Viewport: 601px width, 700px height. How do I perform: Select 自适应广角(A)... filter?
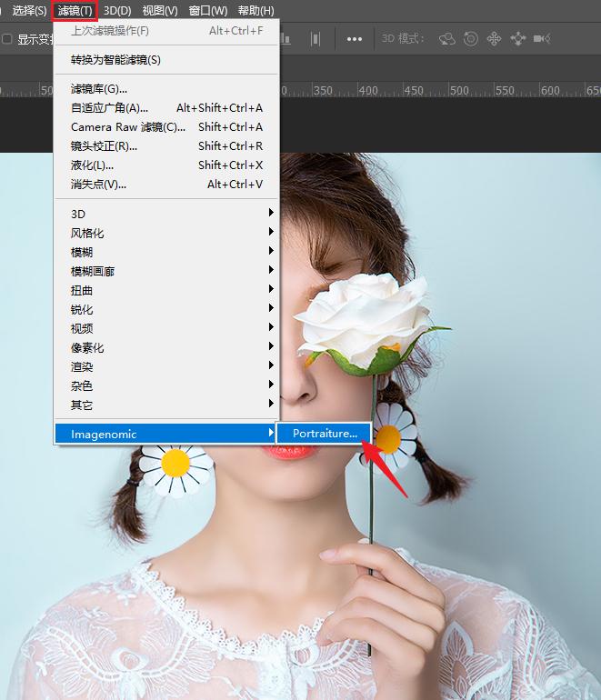point(166,108)
